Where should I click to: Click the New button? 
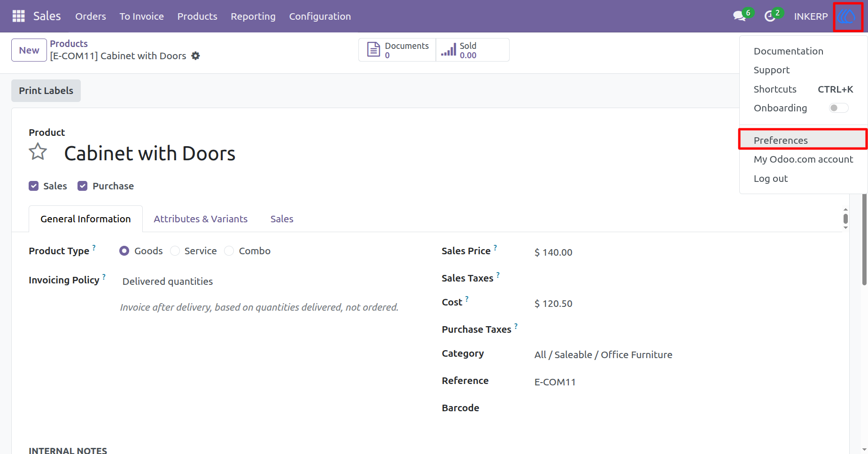29,50
